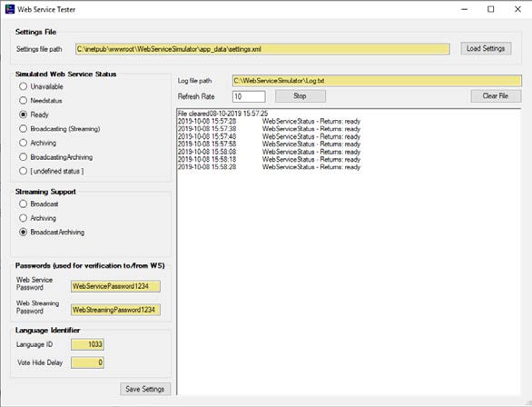Click the Web Service Password field

pyautogui.click(x=115, y=286)
